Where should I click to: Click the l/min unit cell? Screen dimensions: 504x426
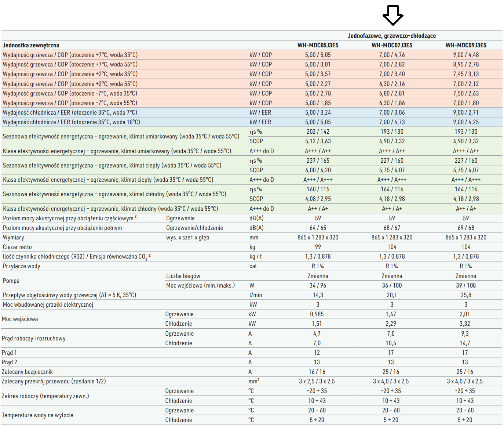point(256,295)
